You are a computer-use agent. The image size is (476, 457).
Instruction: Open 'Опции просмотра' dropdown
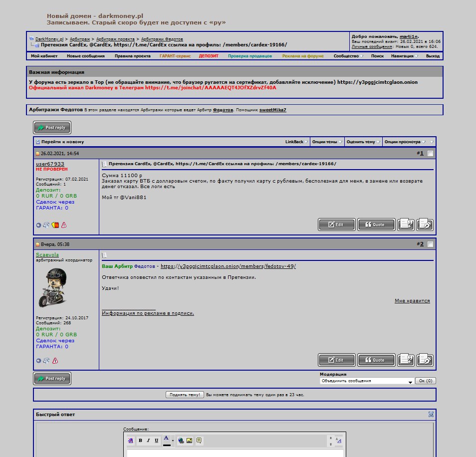pyautogui.click(x=405, y=142)
